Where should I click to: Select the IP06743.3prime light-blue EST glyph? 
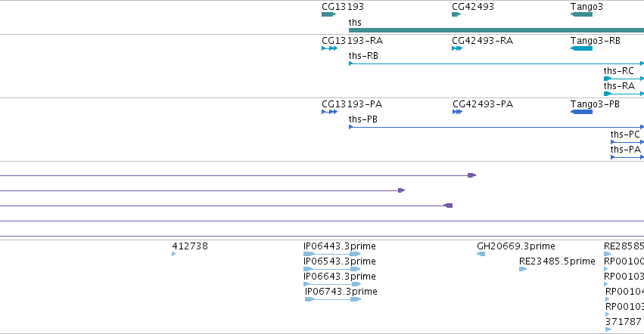pos(333,299)
